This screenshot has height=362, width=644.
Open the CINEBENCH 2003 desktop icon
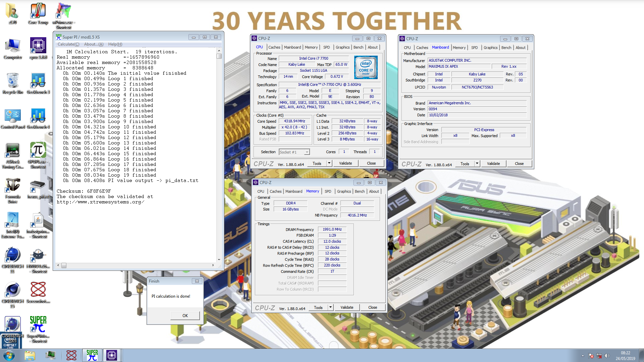tap(13, 330)
